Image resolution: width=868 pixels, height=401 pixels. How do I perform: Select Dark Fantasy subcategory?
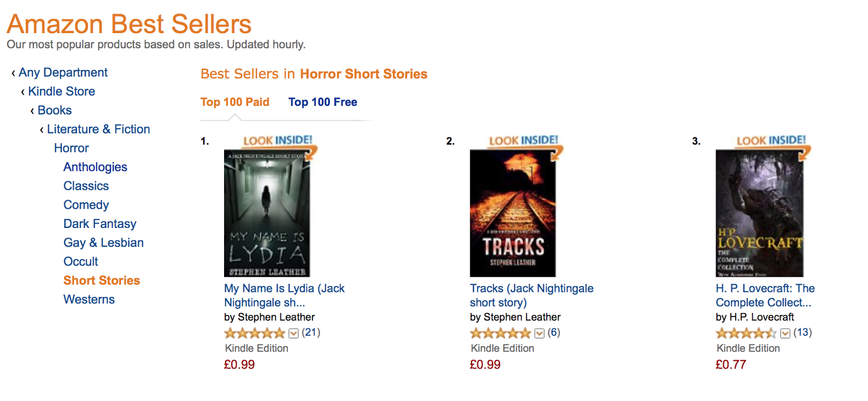click(x=100, y=224)
